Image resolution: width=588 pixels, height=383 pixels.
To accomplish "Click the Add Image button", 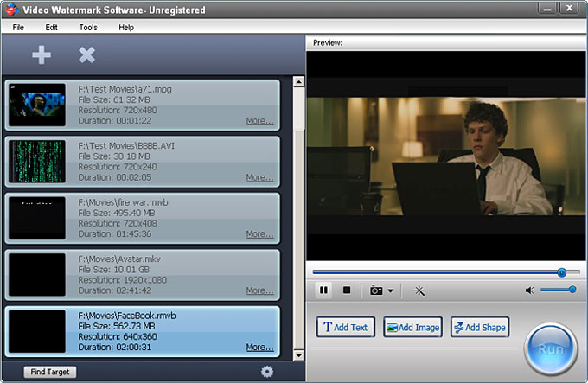I will click(412, 328).
